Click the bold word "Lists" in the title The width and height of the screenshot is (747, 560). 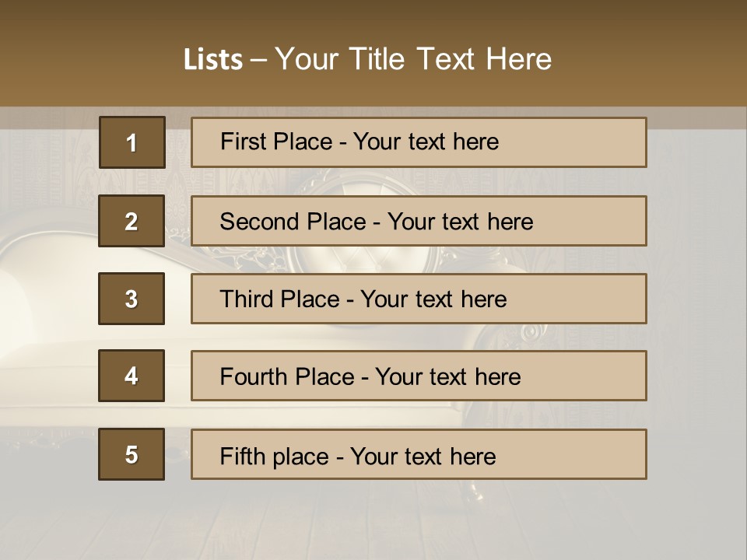(x=212, y=60)
